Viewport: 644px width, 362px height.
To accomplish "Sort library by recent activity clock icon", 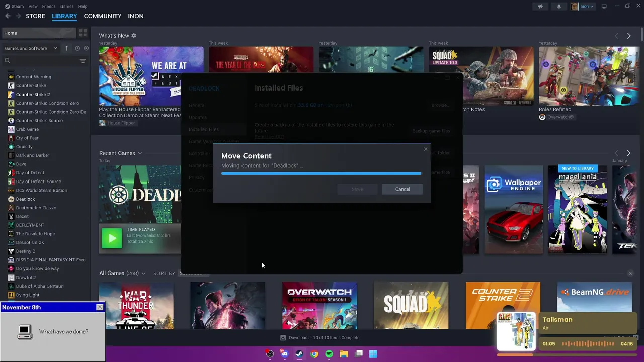I will click(77, 48).
